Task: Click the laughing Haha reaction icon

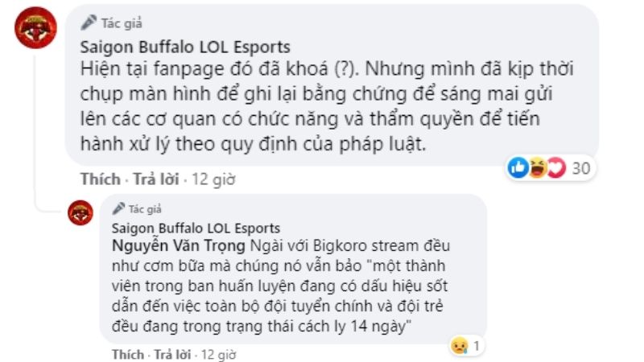Action: (x=537, y=167)
